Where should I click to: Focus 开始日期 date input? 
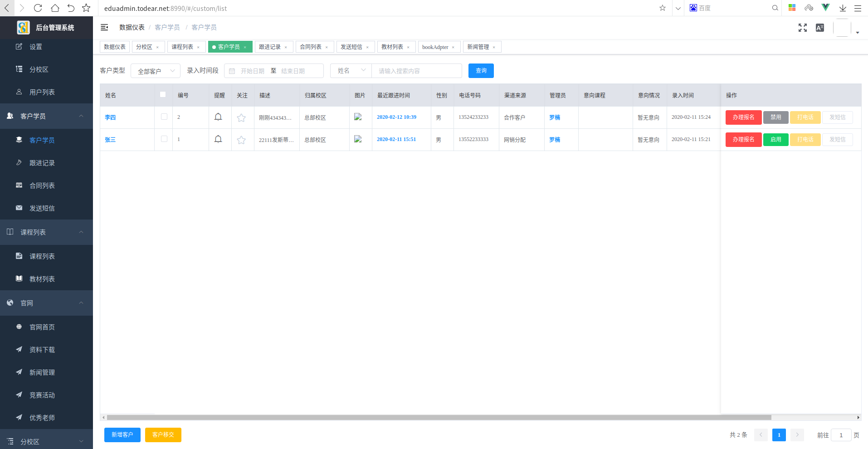(x=253, y=71)
